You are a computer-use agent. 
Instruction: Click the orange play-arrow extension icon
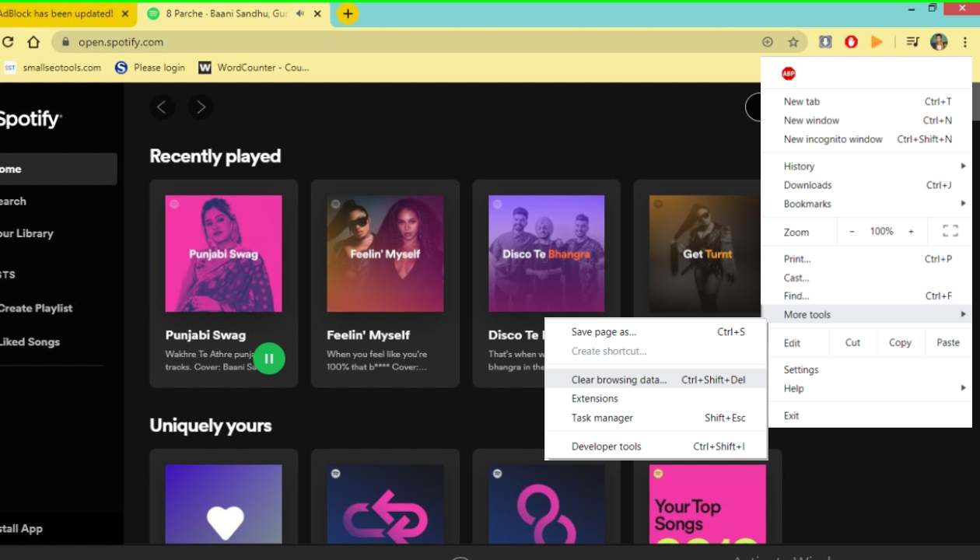(877, 42)
